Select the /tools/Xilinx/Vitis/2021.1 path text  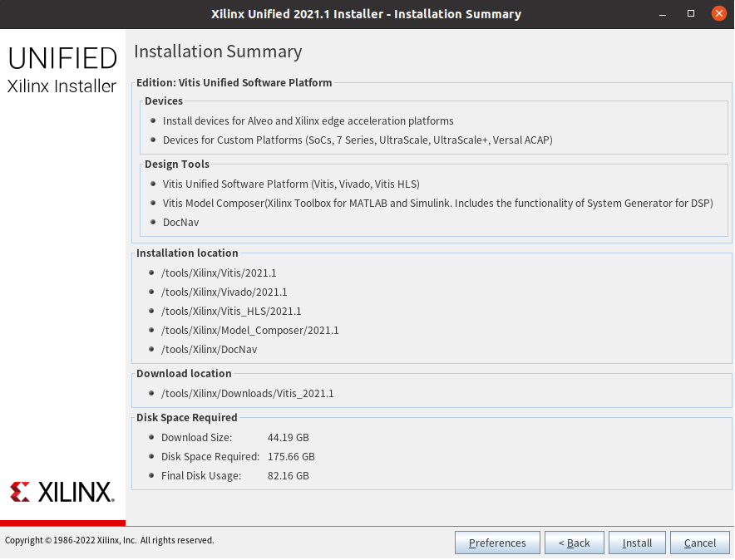(219, 273)
